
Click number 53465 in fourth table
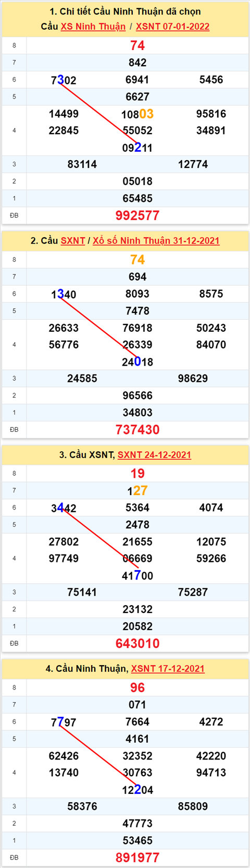[137, 840]
